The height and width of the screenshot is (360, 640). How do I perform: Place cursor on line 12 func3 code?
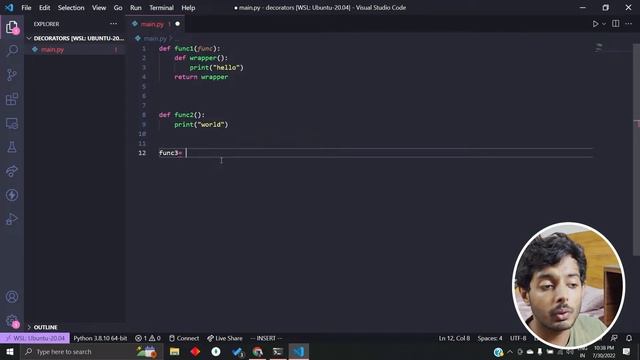click(x=171, y=153)
